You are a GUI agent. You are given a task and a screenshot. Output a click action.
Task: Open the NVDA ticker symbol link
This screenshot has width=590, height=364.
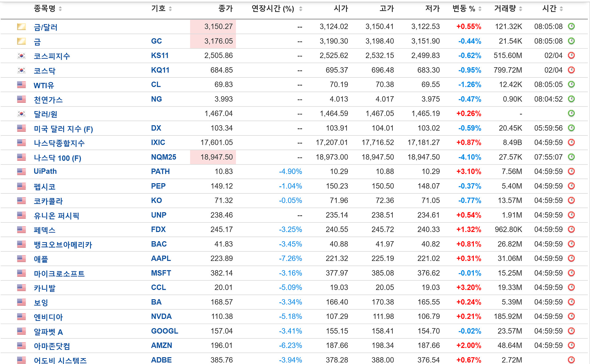[x=161, y=316]
